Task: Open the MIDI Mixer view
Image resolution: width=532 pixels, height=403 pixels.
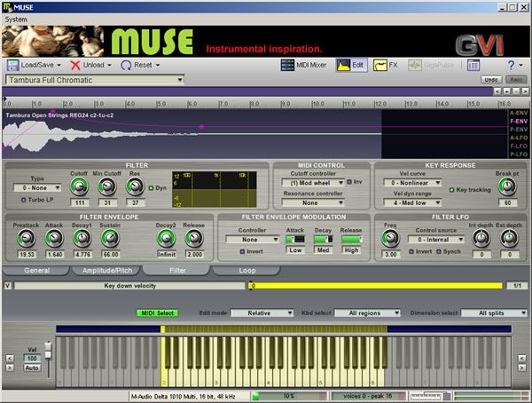Action: (303, 65)
